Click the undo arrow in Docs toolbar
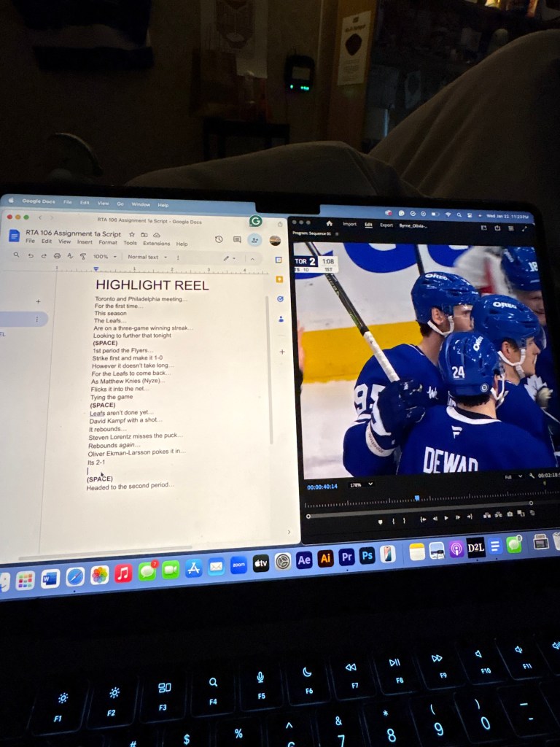 pyautogui.click(x=30, y=255)
